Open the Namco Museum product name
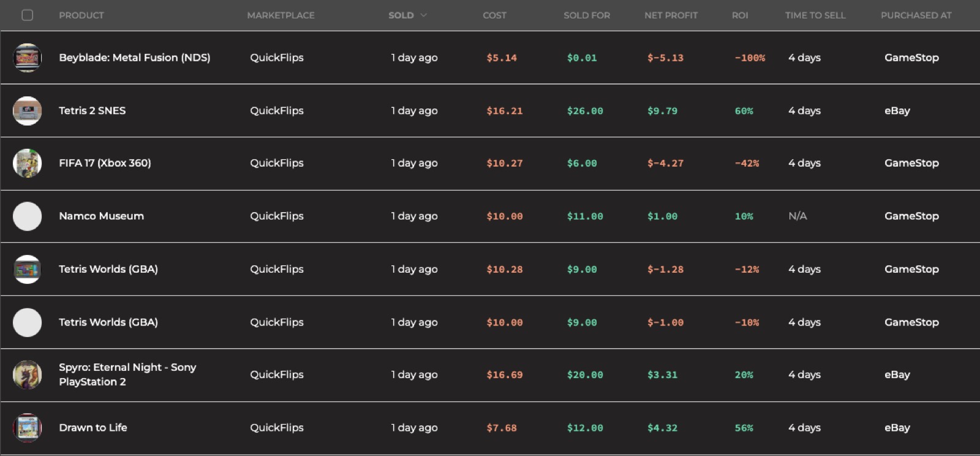This screenshot has width=980, height=456. click(x=101, y=216)
